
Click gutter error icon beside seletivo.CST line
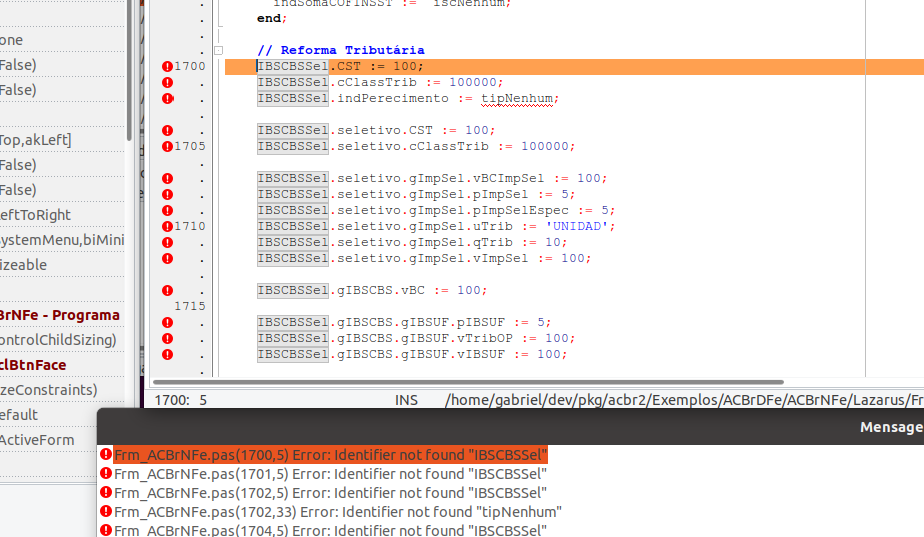tap(167, 130)
